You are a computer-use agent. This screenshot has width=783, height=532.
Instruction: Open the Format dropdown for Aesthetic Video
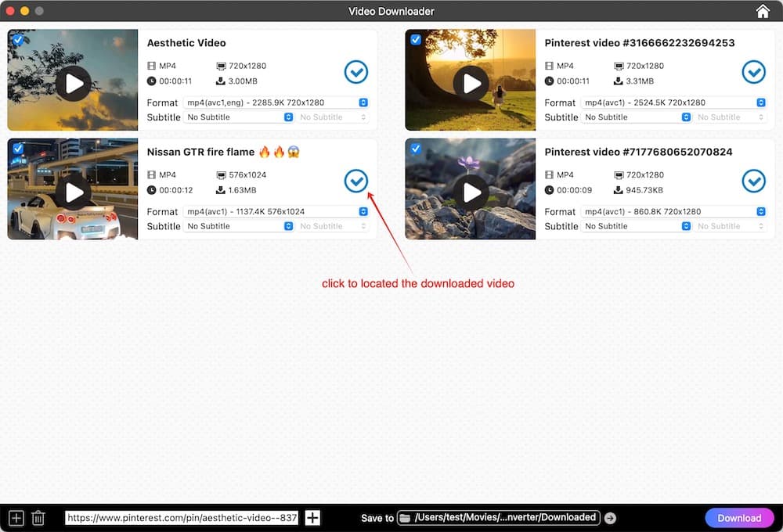click(362, 102)
